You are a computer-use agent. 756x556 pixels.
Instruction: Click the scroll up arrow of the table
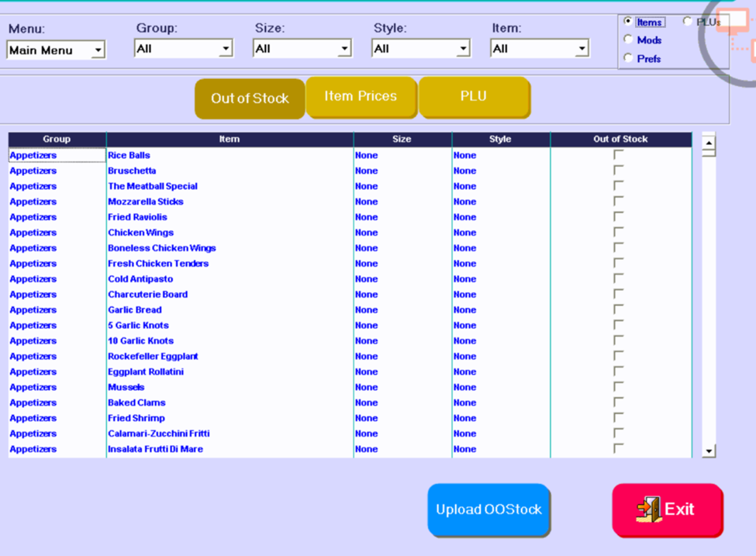709,143
